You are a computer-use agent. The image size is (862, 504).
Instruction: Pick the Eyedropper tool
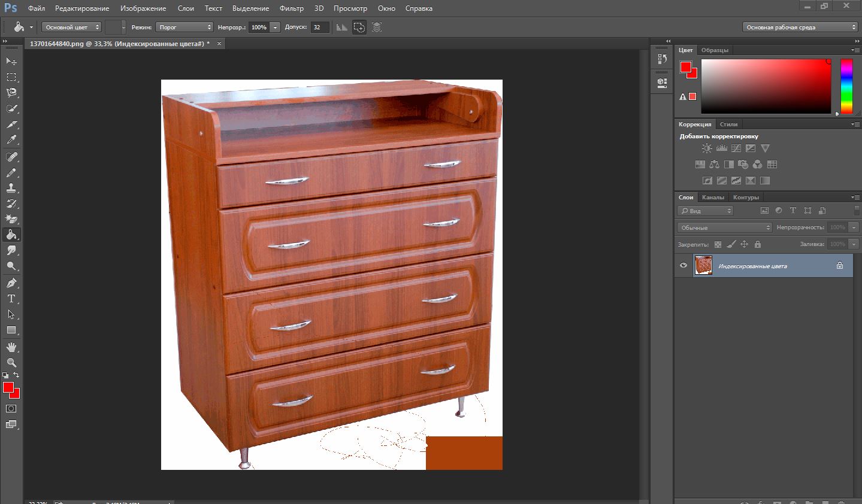point(11,140)
